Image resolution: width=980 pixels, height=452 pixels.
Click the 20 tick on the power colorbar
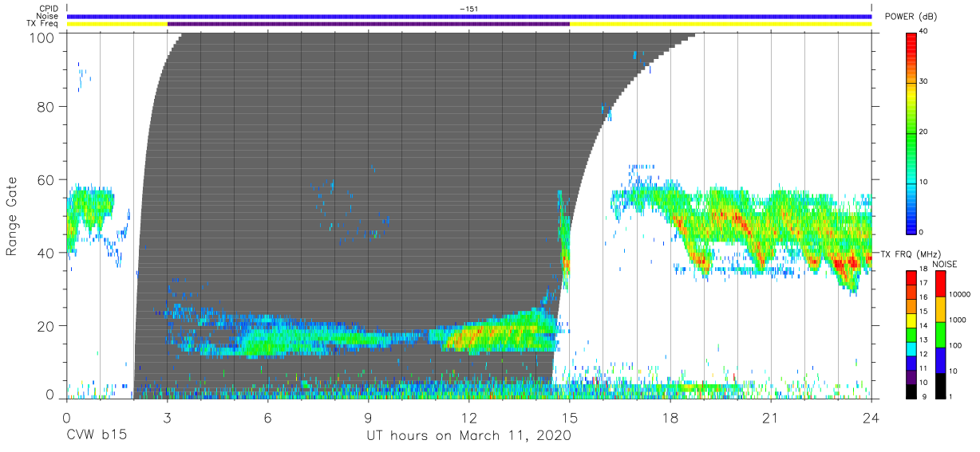coord(925,132)
